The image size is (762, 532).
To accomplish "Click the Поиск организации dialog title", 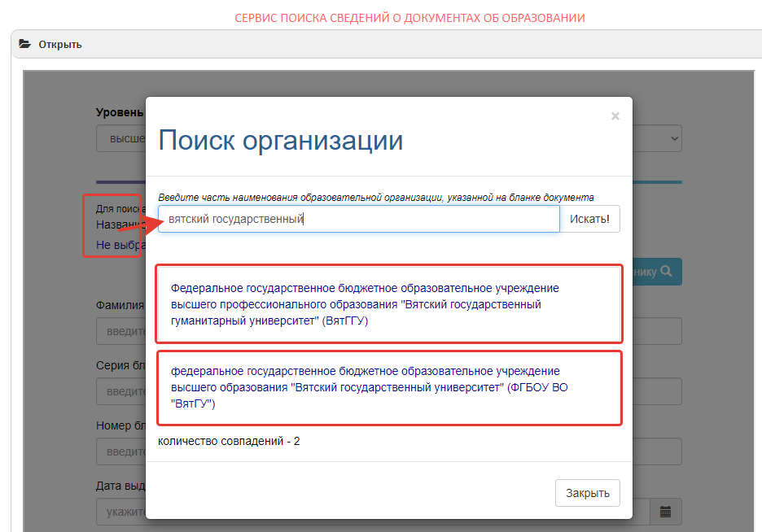I will [281, 141].
